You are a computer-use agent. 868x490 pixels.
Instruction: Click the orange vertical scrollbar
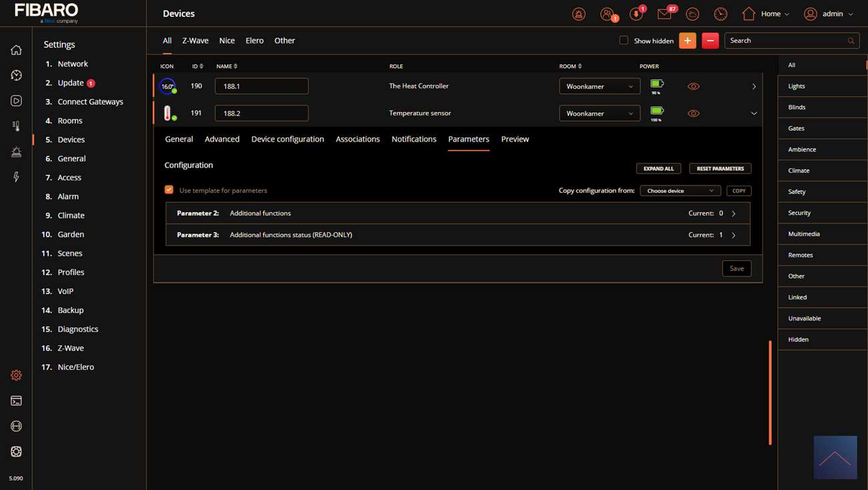[770, 393]
